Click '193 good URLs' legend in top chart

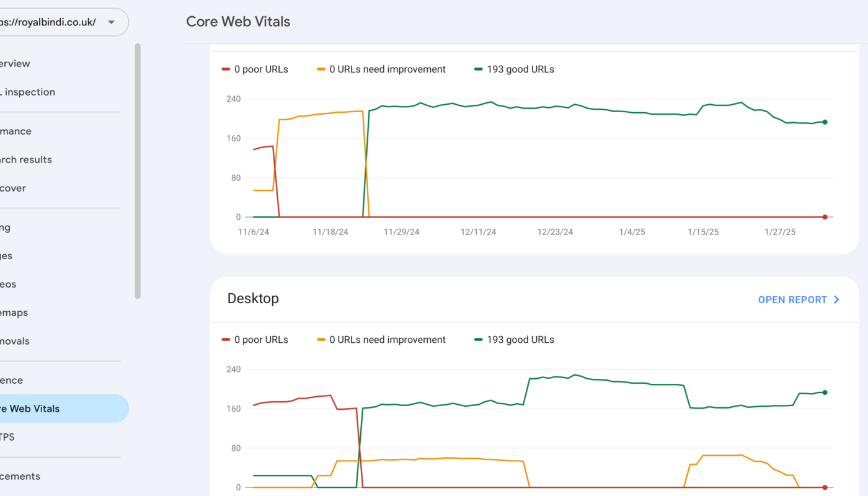[515, 69]
